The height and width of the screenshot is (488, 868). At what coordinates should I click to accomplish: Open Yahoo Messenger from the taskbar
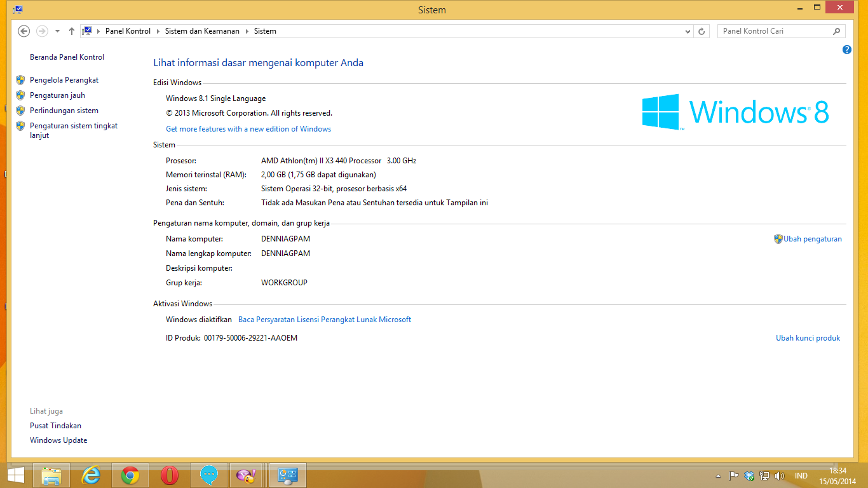click(245, 475)
